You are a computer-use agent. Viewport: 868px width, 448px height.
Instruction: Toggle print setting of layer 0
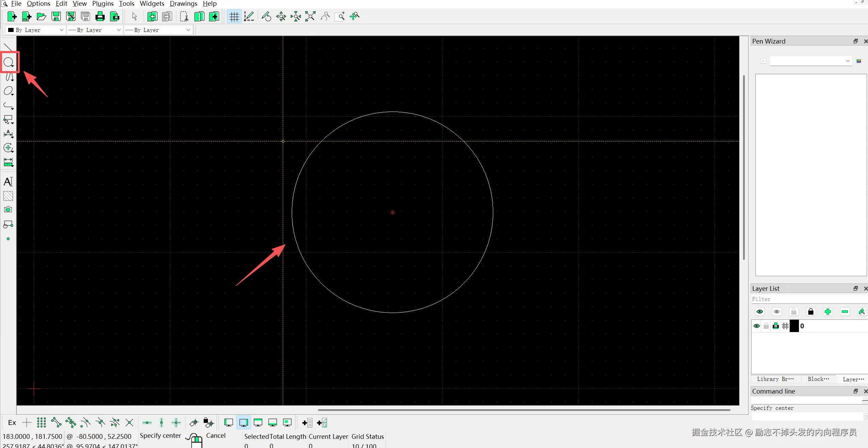point(775,326)
